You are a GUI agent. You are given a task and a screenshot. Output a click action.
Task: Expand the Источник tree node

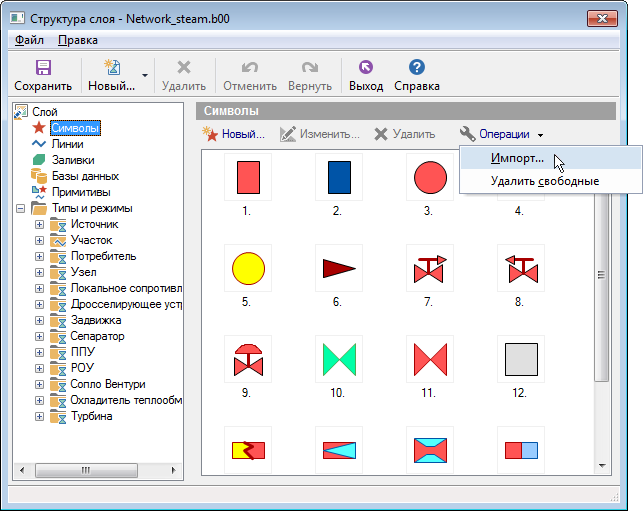(x=40, y=224)
